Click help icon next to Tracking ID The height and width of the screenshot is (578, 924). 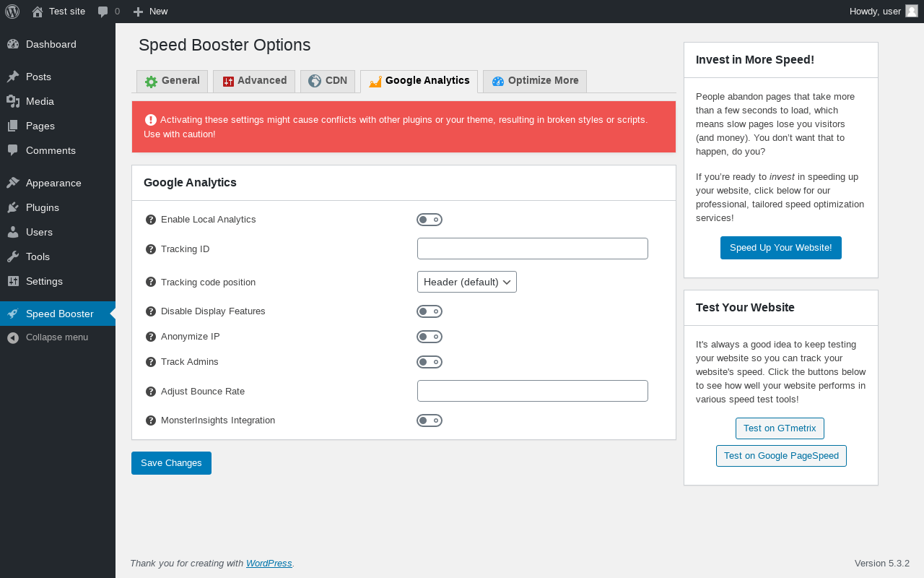[x=151, y=249]
